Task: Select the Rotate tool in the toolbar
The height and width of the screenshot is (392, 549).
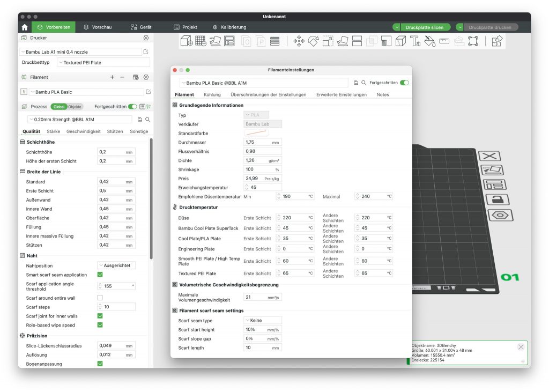Action: point(314,41)
